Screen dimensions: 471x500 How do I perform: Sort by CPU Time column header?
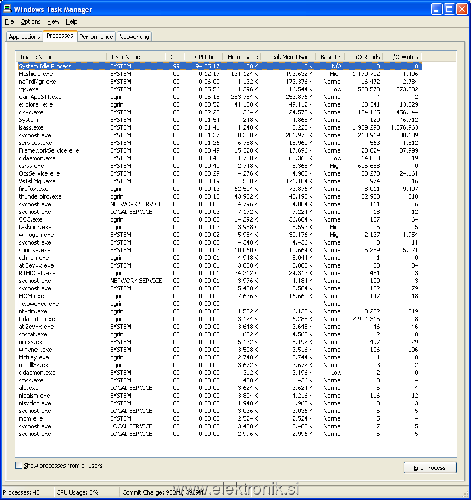[203, 57]
